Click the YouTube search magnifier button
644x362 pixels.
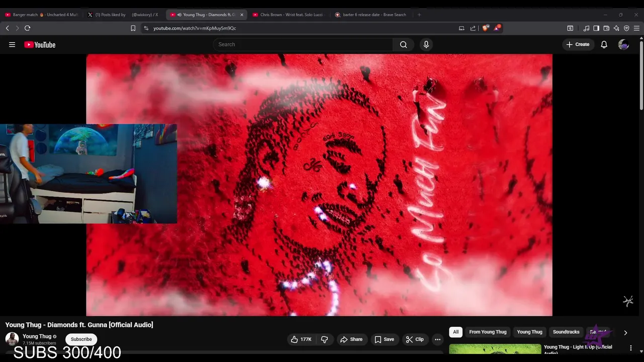[404, 44]
